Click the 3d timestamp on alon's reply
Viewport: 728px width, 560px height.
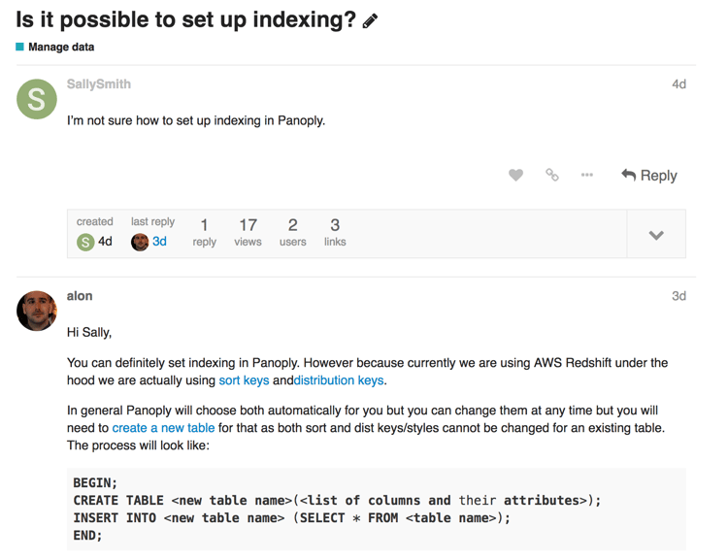[x=678, y=296]
